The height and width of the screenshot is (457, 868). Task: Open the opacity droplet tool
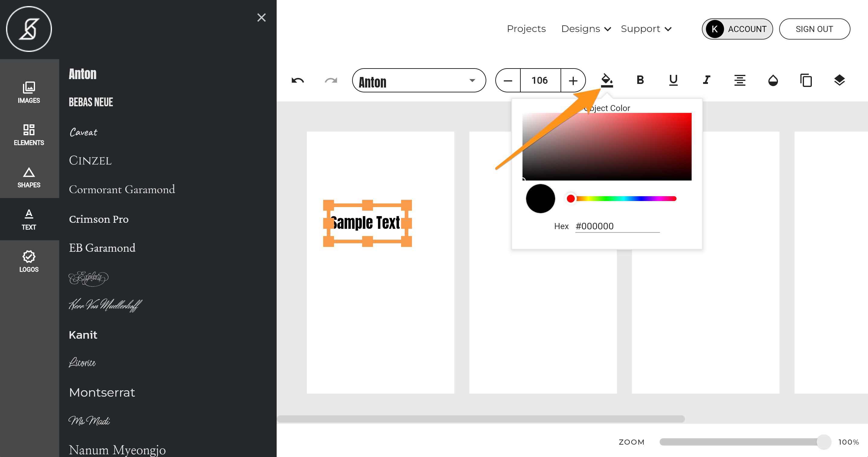pyautogui.click(x=773, y=81)
